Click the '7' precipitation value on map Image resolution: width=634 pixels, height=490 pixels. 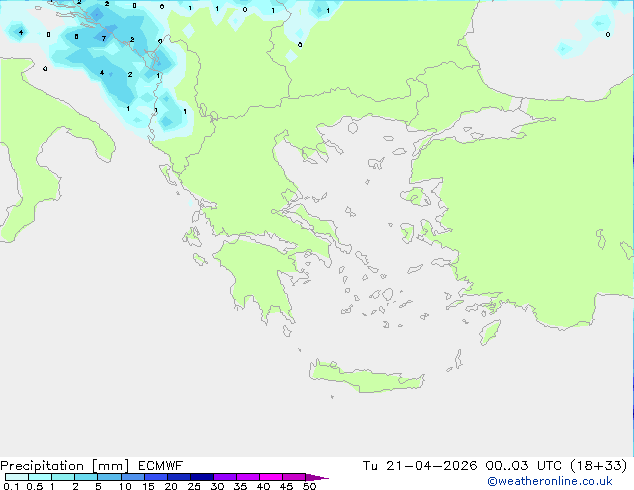click(x=104, y=38)
